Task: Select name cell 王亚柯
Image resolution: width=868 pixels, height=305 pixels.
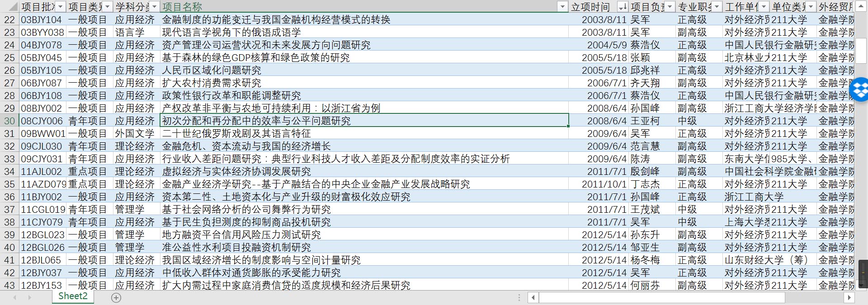Action: click(652, 121)
